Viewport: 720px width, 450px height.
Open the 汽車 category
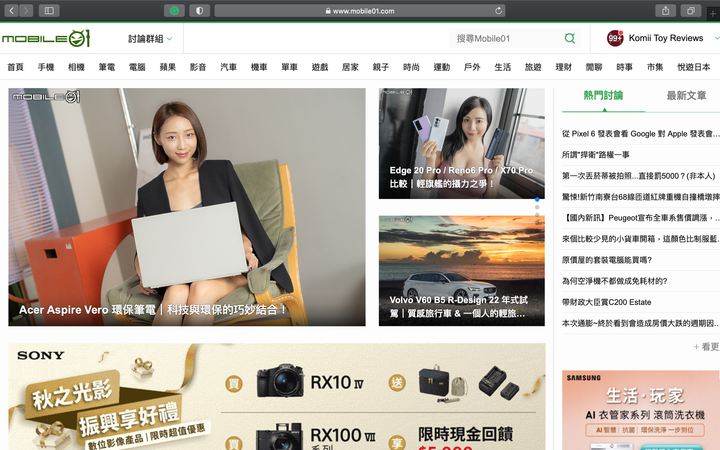pos(228,67)
